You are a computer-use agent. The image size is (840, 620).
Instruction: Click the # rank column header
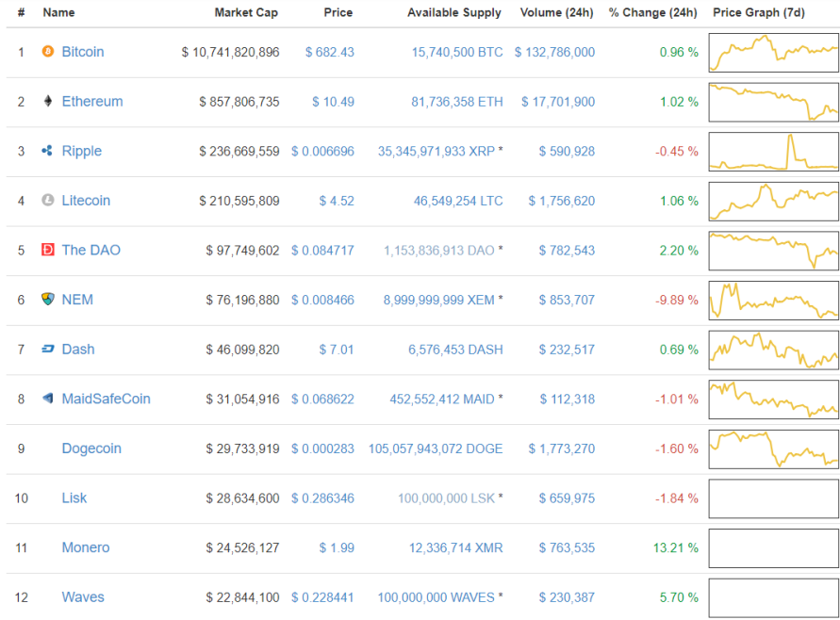click(21, 12)
